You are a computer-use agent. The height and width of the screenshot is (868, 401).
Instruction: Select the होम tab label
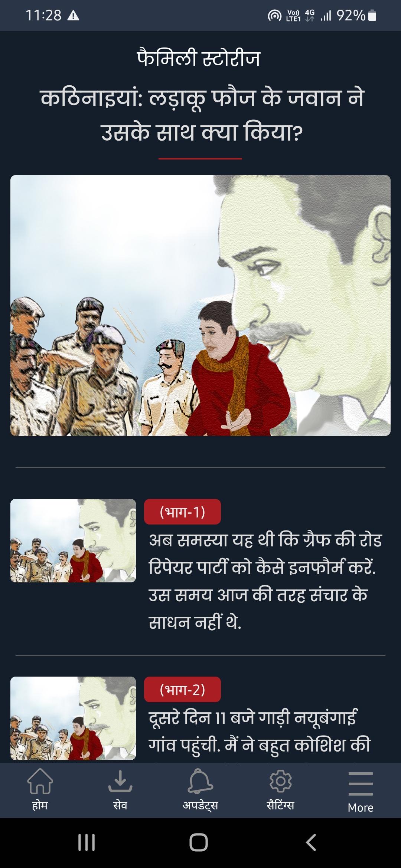pyautogui.click(x=40, y=805)
